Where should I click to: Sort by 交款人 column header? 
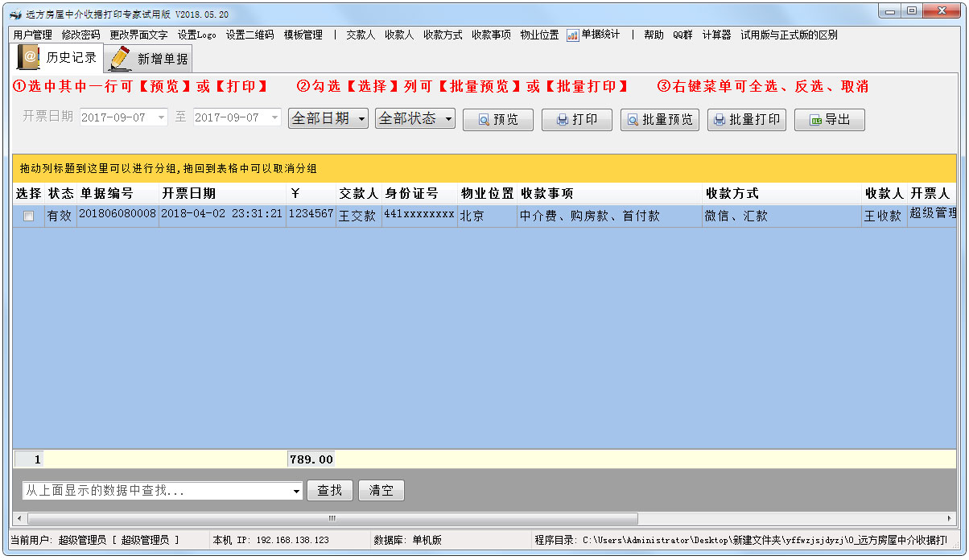click(359, 194)
